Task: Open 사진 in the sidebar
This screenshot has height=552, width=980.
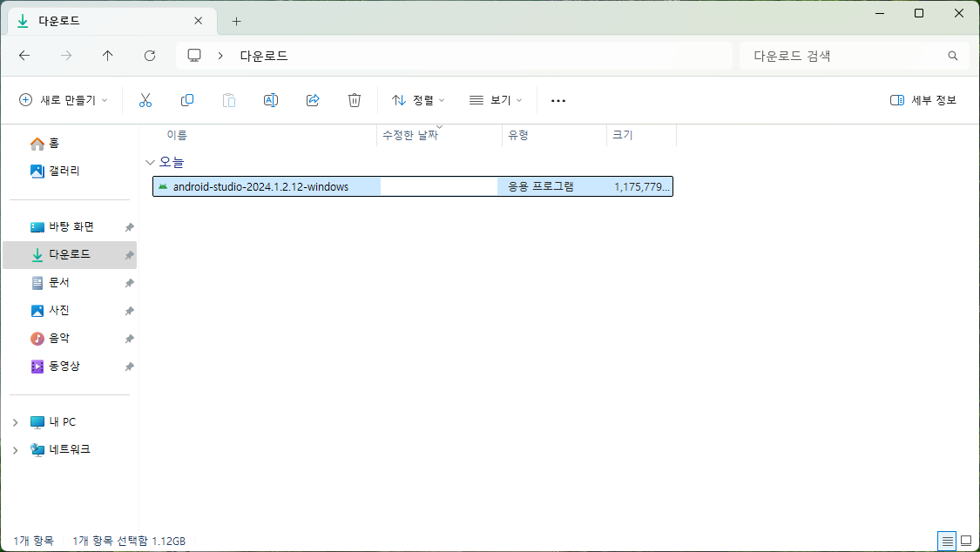Action: [x=50, y=310]
